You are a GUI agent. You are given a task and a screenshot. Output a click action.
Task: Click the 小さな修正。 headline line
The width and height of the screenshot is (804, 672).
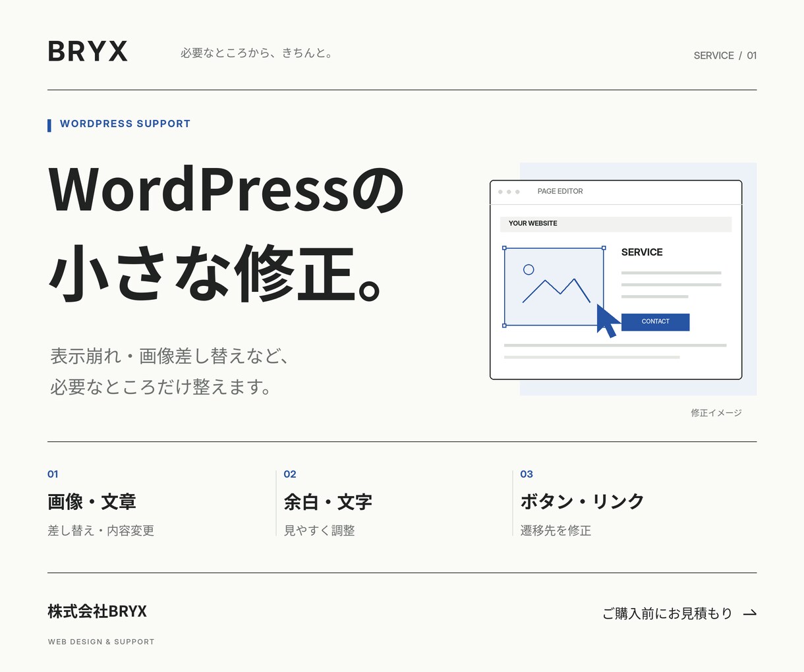215,273
